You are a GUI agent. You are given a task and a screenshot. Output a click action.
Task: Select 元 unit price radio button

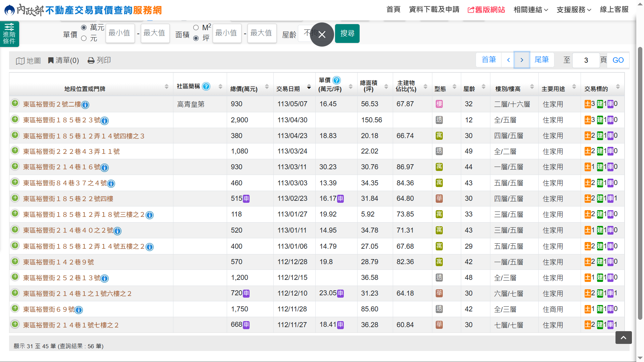84,39
